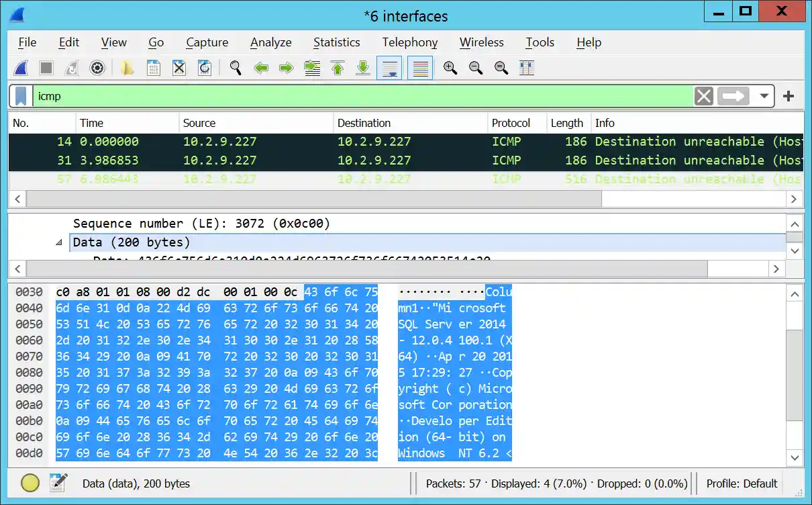Image resolution: width=812 pixels, height=505 pixels.
Task: Open display filter bookmarks
Action: coord(21,96)
